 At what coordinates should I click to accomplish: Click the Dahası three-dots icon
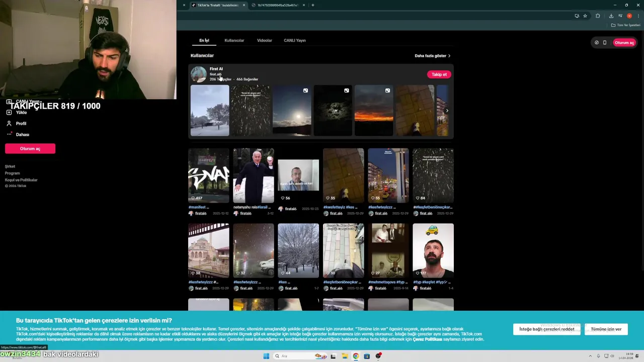pos(9,134)
